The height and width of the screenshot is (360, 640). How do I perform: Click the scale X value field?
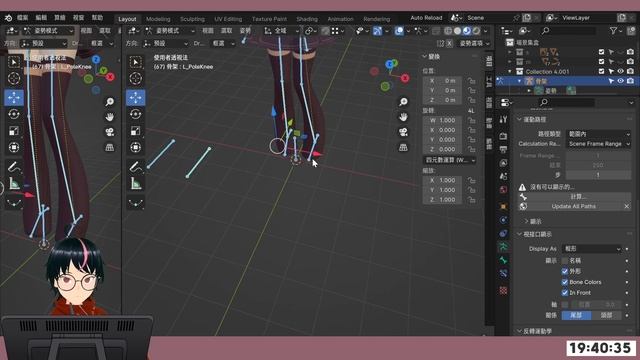pyautogui.click(x=444, y=180)
